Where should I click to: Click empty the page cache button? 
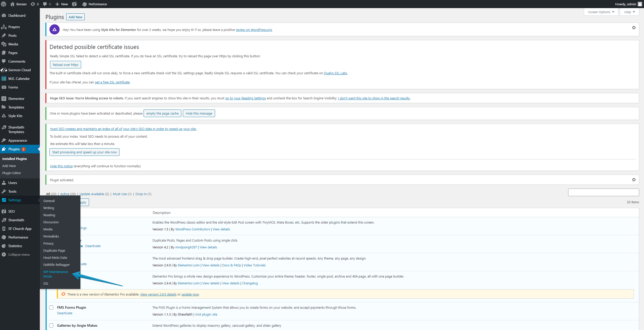[x=162, y=113]
